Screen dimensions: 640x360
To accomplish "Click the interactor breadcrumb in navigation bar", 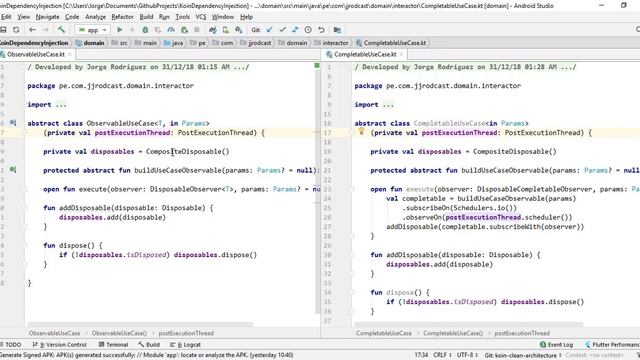I will (331, 42).
